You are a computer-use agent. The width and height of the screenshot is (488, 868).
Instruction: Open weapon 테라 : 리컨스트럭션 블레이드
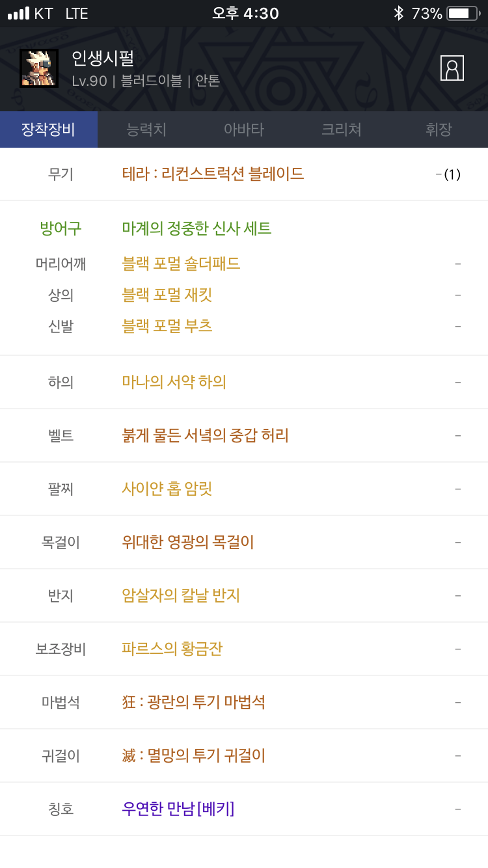coord(213,174)
